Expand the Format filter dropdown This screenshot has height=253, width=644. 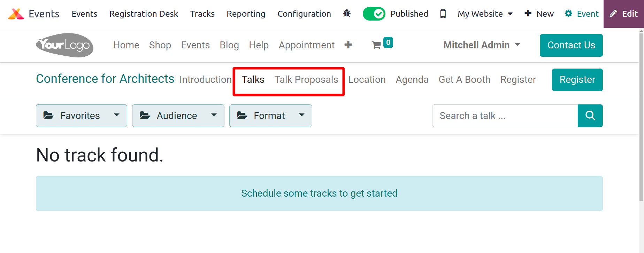[x=271, y=116]
